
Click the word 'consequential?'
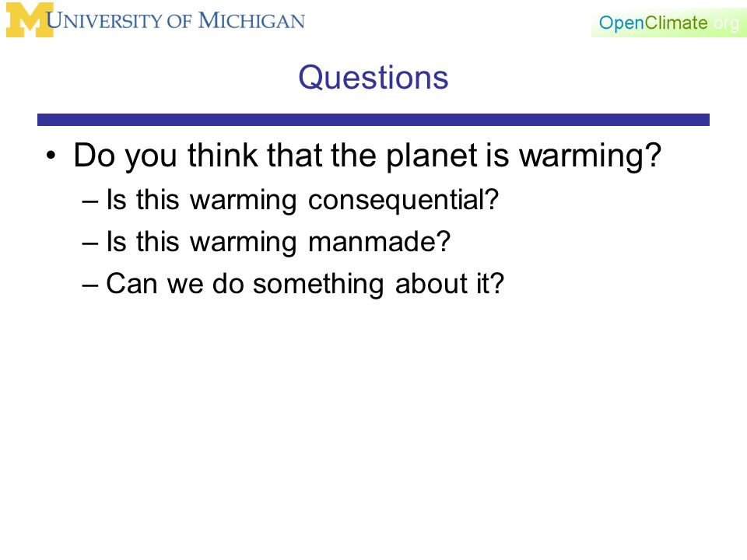(403, 200)
